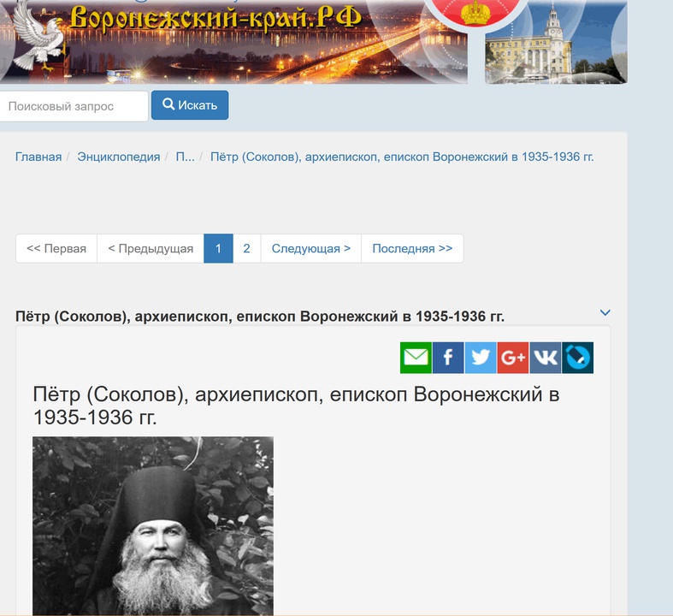Focus the Поисковый запрос search field
This screenshot has width=673, height=616.
74,106
